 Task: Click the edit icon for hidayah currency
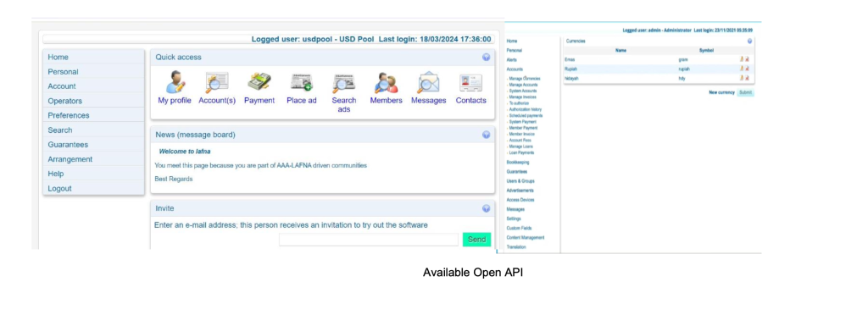coord(742,79)
